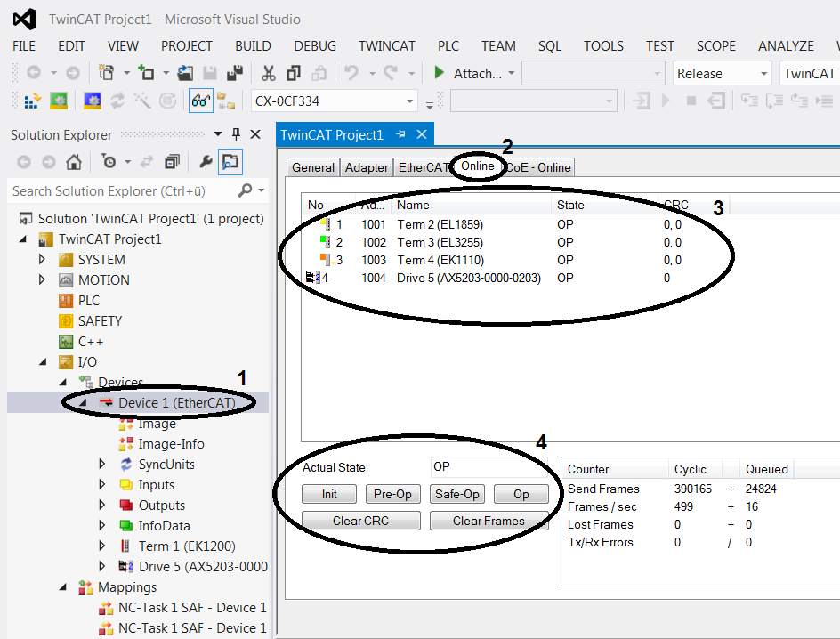Click the Add New Item toolbar icon

[x=146, y=72]
